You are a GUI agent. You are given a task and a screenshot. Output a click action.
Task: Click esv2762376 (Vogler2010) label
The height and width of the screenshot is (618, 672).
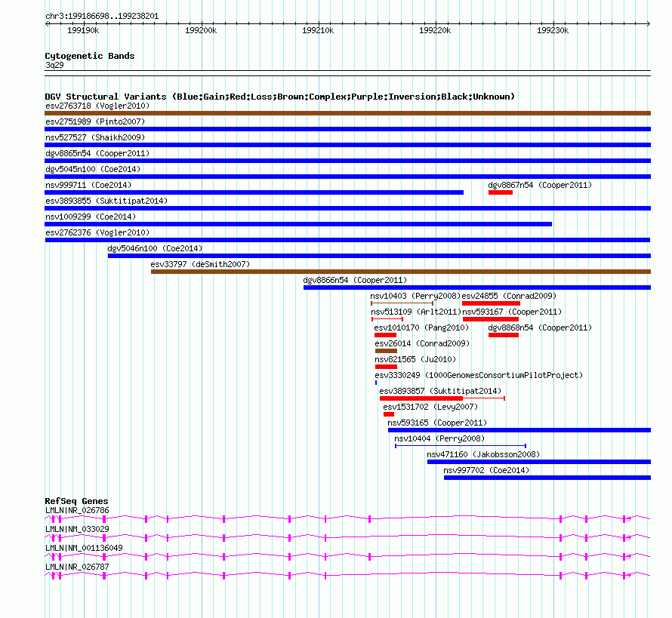(97, 232)
